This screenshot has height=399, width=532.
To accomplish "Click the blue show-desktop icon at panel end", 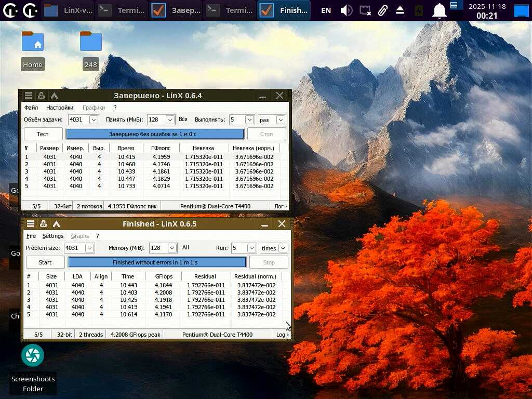I will pos(522,11).
